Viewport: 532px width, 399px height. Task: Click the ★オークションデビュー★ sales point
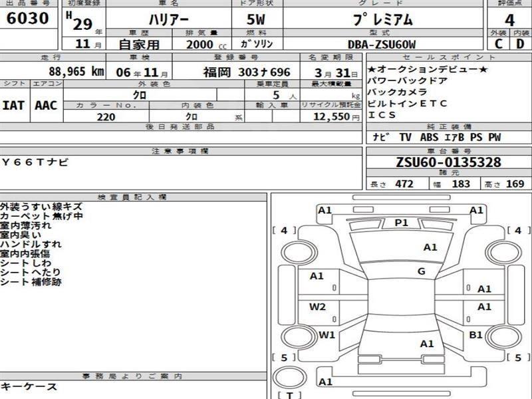point(428,69)
